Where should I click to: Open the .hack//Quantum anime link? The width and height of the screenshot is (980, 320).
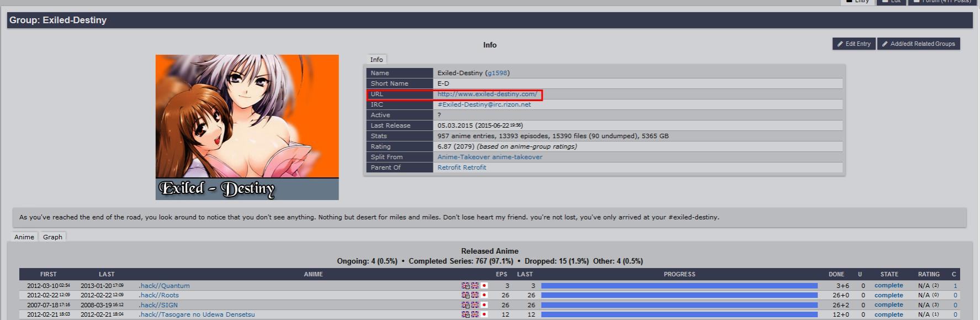[164, 286]
